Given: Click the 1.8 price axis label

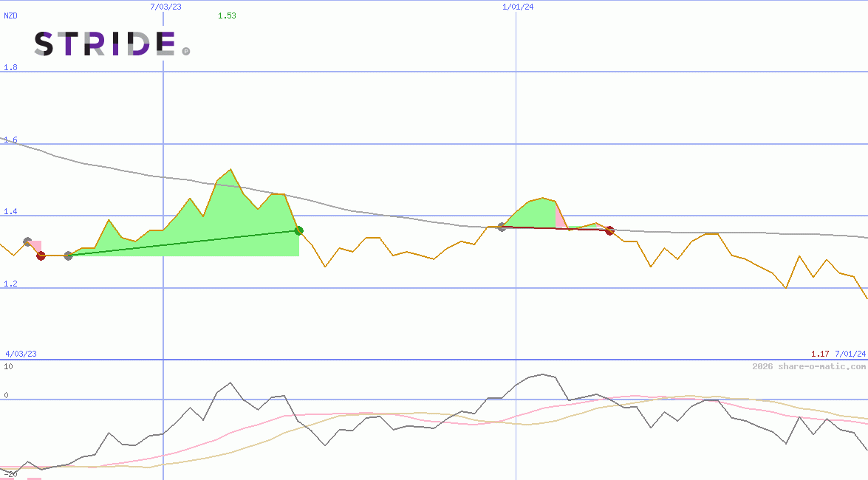Looking at the screenshot, I should coord(10,67).
